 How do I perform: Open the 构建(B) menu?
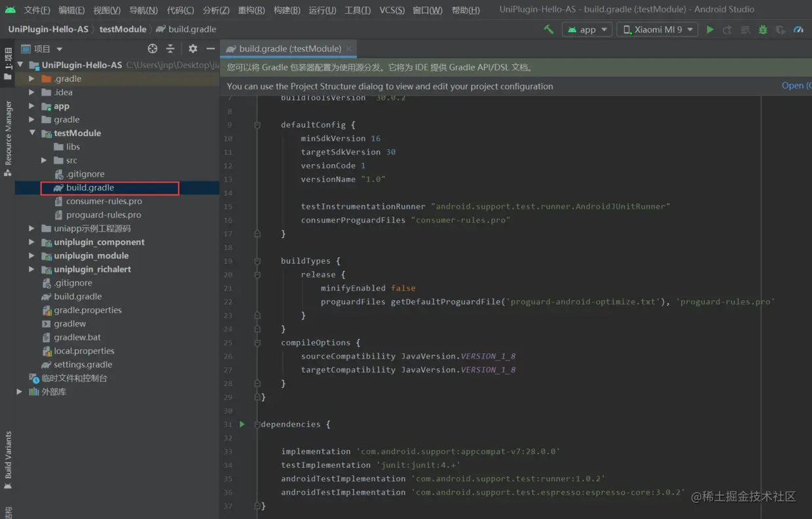(x=287, y=10)
